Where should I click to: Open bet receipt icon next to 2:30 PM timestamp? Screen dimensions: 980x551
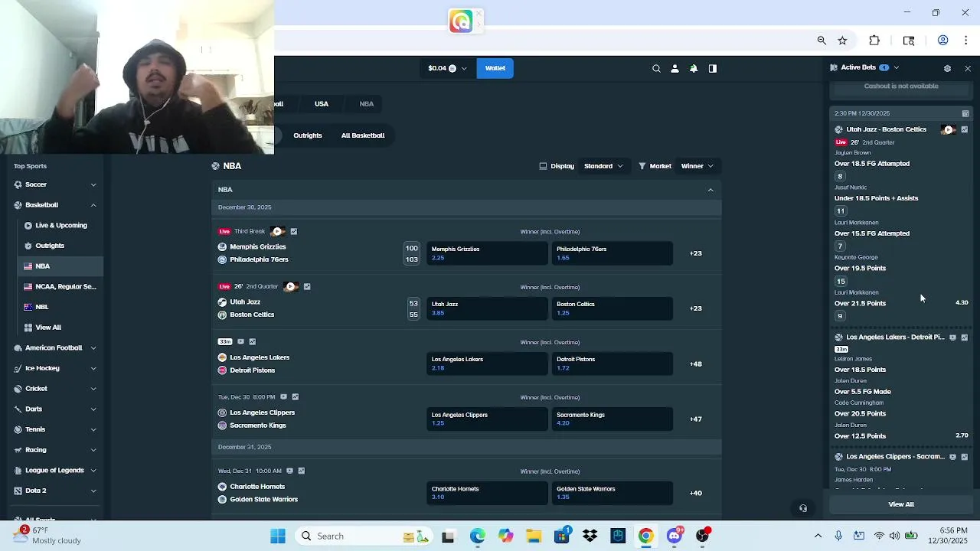(x=965, y=113)
